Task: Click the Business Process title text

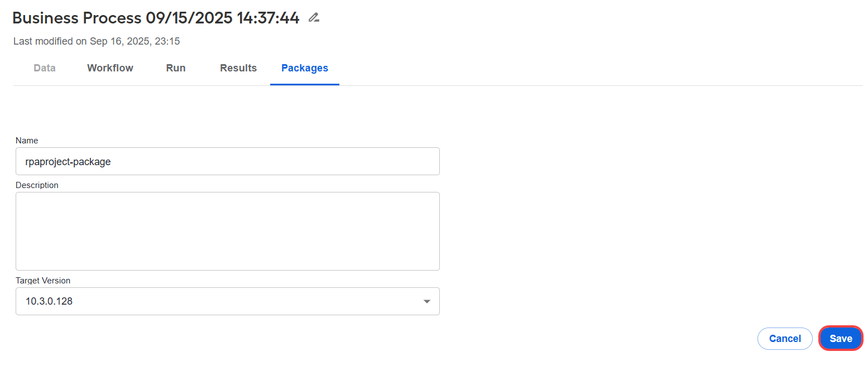Action: tap(156, 18)
